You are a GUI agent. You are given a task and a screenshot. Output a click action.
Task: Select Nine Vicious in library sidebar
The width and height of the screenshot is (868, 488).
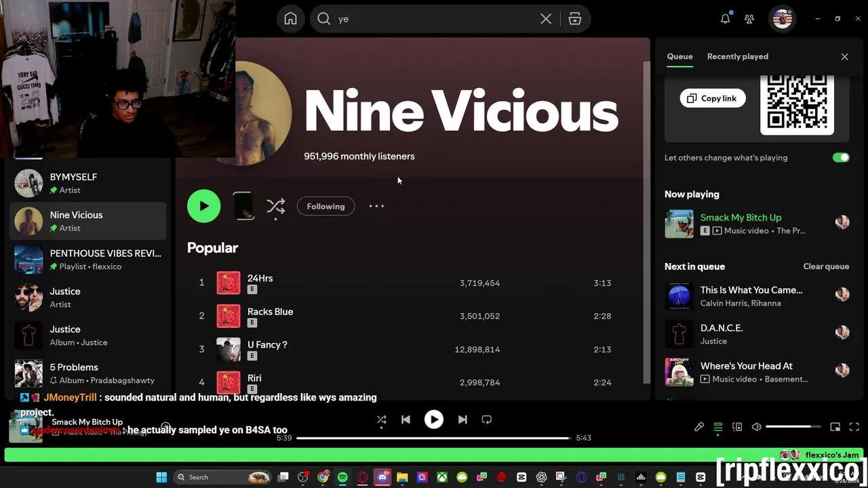[87, 221]
